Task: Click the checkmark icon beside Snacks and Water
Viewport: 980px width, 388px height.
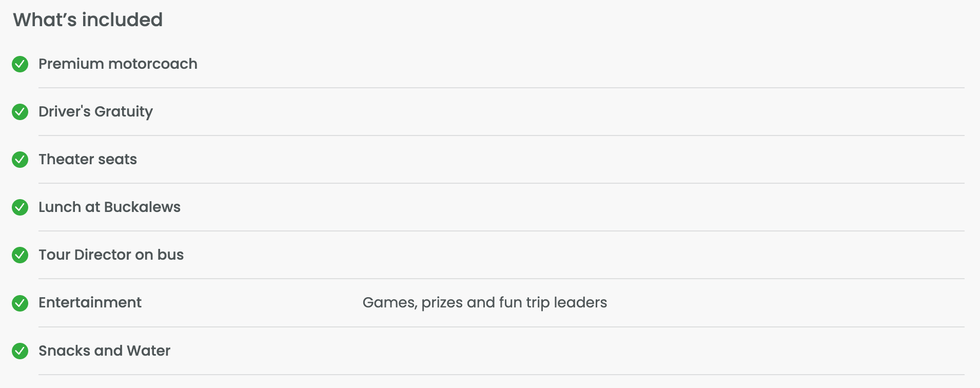Action: (20, 351)
